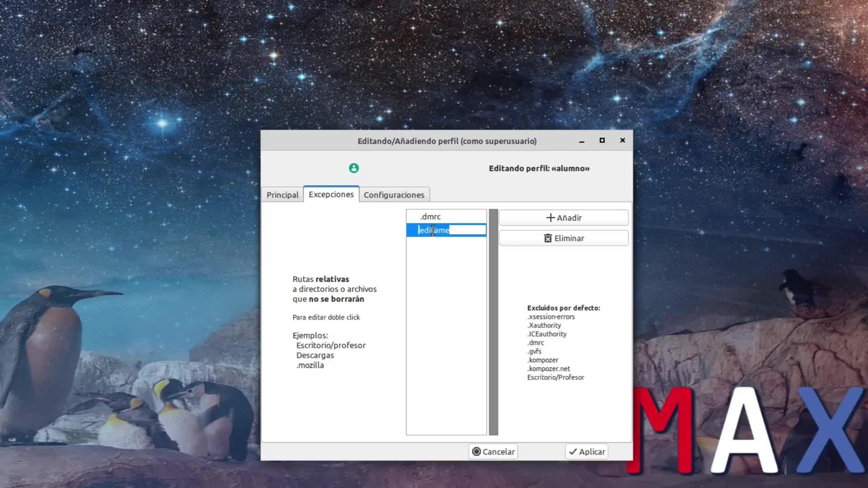Click the 'Para editar doble click' hint

(x=326, y=317)
